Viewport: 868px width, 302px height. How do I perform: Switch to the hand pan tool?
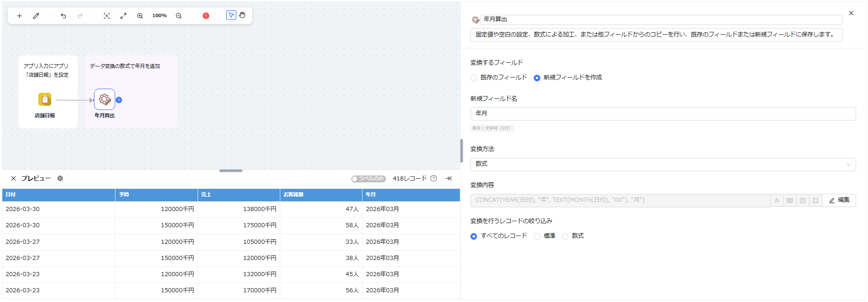(x=242, y=15)
